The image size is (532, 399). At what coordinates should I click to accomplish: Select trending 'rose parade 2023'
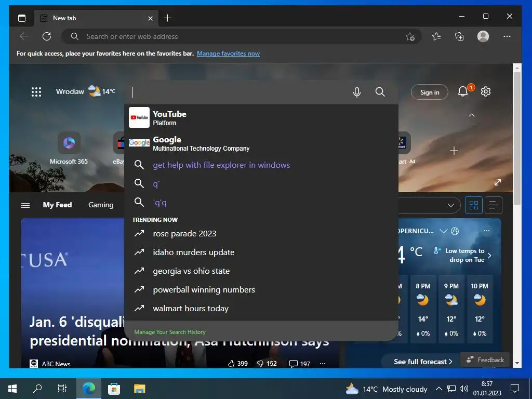click(261, 234)
